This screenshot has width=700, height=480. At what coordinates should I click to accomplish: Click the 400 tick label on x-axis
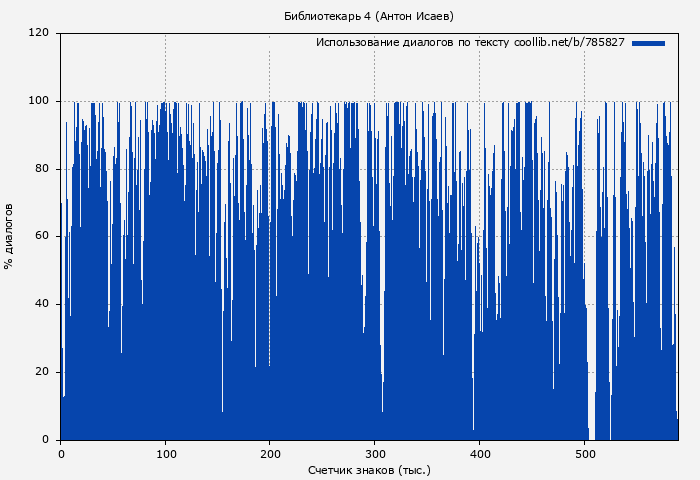coord(479,454)
